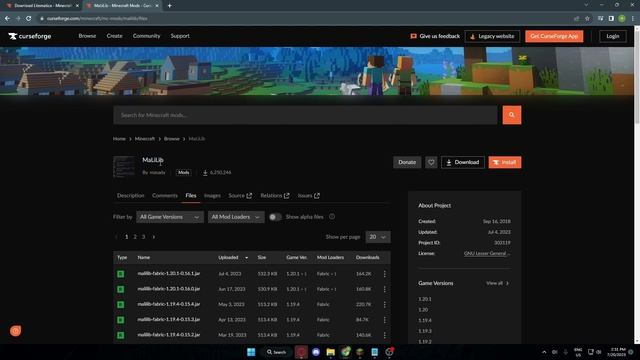Open malilib-fabric-1.20.1-0.16.1.jar file link
Image resolution: width=640 pixels, height=360 pixels.
169,273
